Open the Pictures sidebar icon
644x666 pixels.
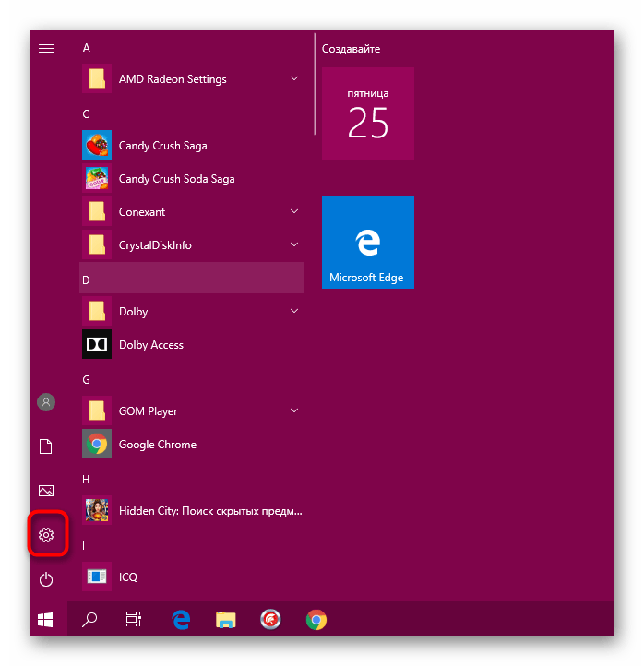click(x=46, y=491)
